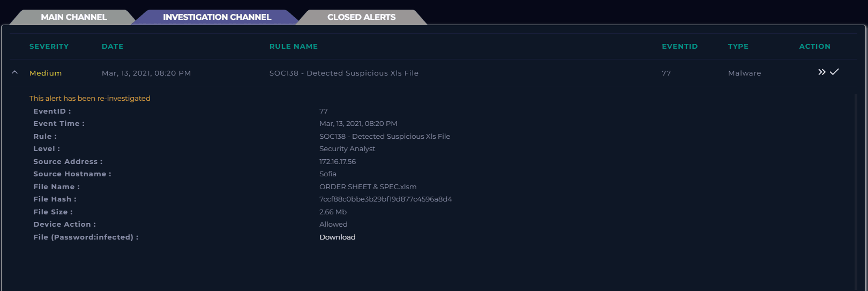
Task: Click the Medium severity label
Action: point(46,73)
